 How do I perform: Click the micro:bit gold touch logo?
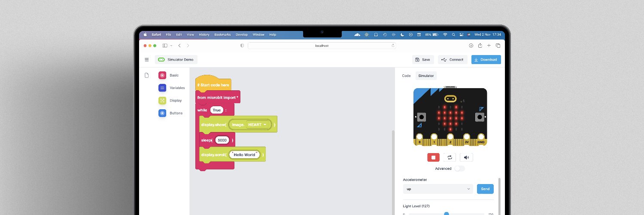click(450, 98)
